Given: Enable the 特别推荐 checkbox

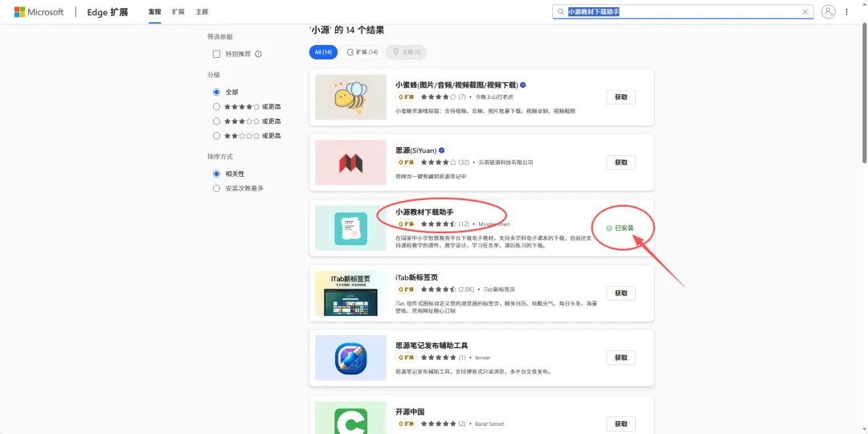Looking at the screenshot, I should coord(216,54).
